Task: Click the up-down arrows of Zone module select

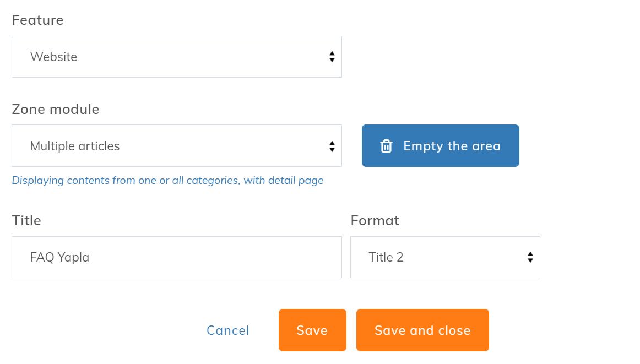Action: (332, 146)
